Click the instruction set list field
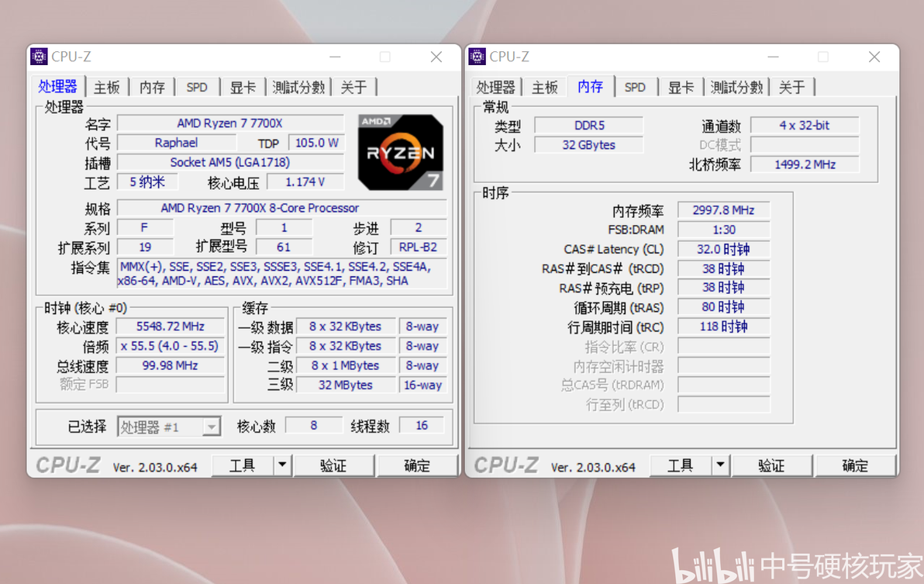 281,274
